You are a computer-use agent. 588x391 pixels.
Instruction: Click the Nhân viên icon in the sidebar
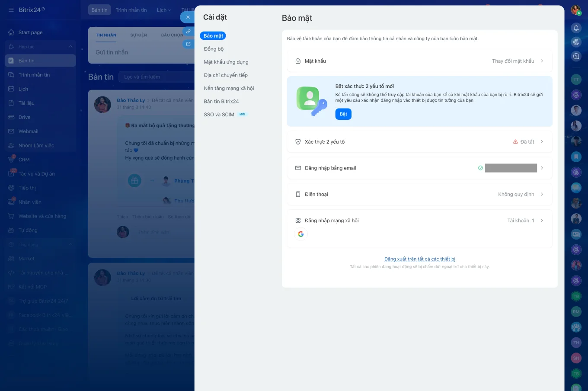click(11, 202)
